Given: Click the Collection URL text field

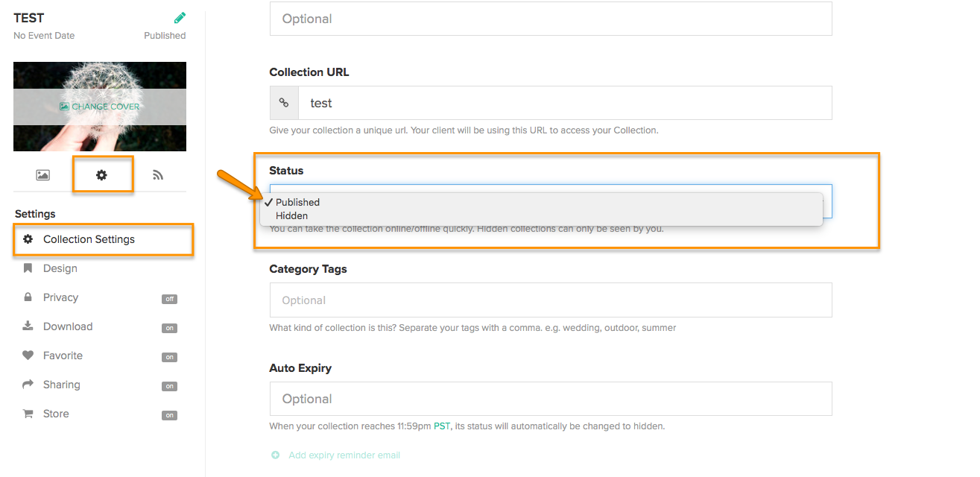Looking at the screenshot, I should [x=565, y=103].
